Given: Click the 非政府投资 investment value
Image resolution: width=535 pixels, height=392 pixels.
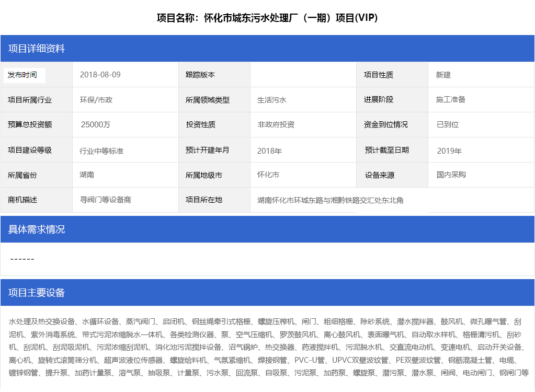Looking at the screenshot, I should click(276, 124).
